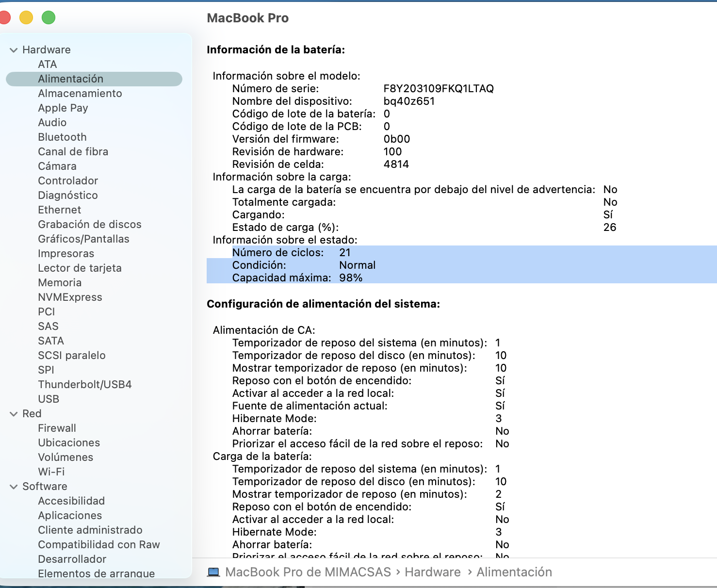Open Almacenamiento in the sidebar

80,94
